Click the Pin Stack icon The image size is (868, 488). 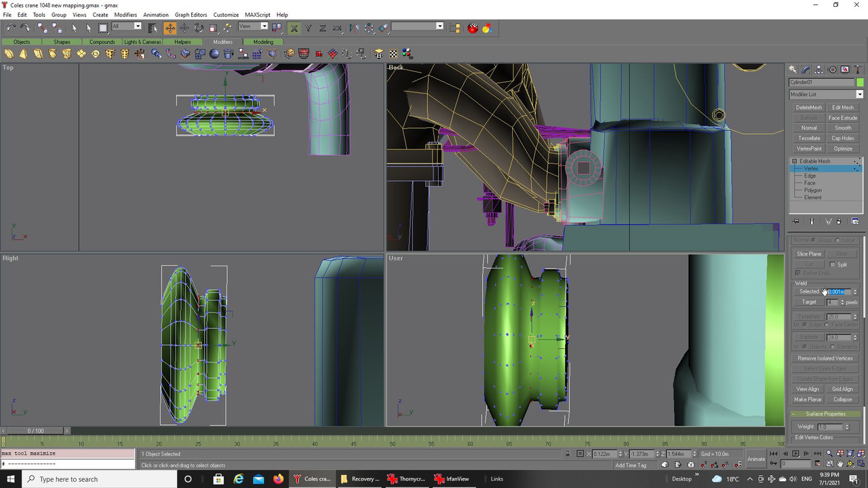795,221
